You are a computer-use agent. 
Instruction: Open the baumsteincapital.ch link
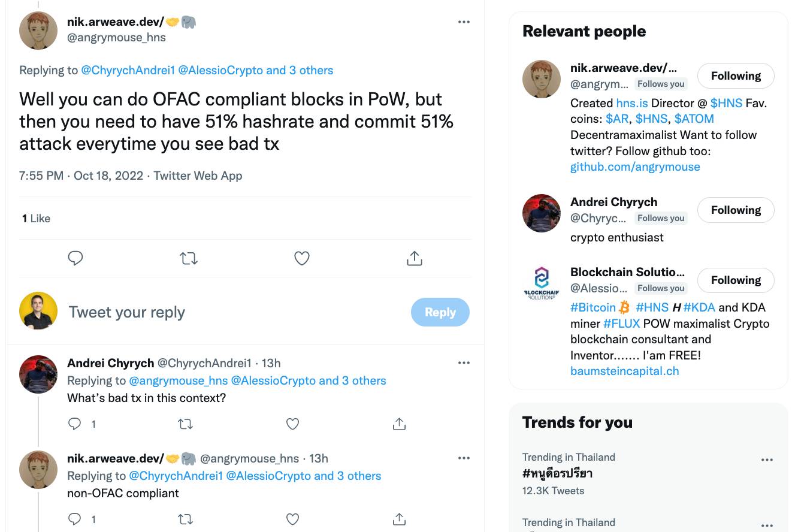624,371
